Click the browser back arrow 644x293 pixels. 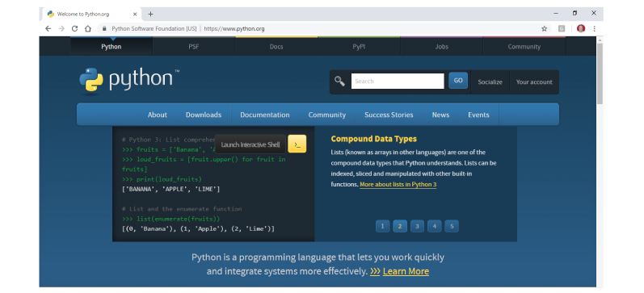pos(48,29)
